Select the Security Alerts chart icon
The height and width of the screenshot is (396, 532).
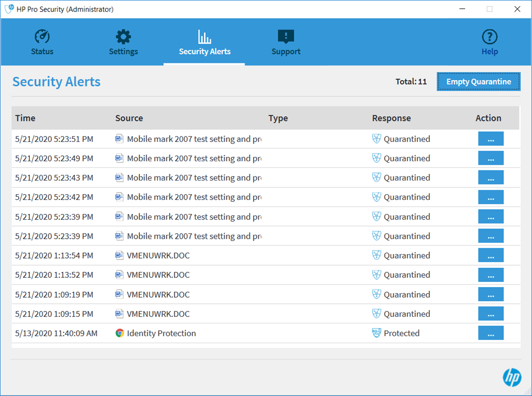(204, 35)
